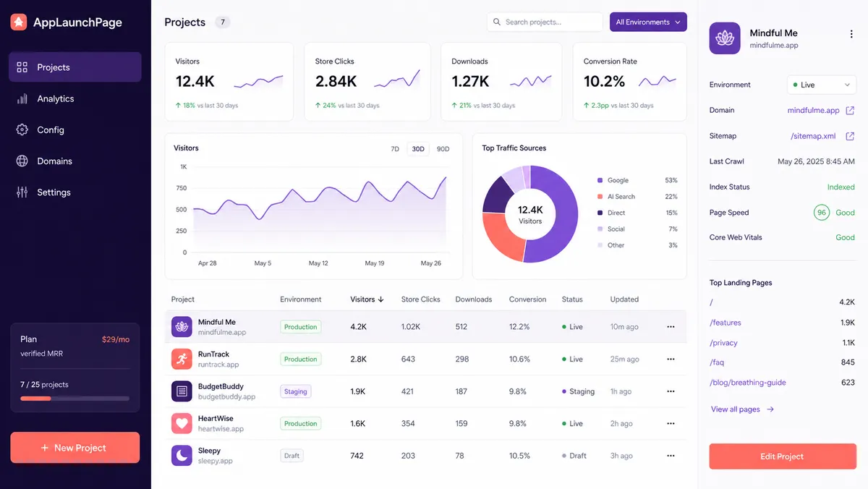Click the Indexed status value
Screen dimensions: 868x489
(841, 187)
